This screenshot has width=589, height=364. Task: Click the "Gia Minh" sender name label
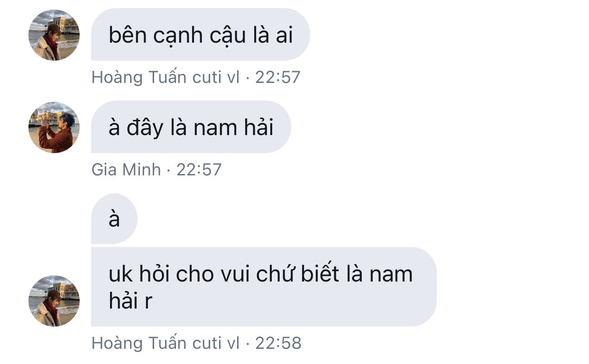click(126, 169)
